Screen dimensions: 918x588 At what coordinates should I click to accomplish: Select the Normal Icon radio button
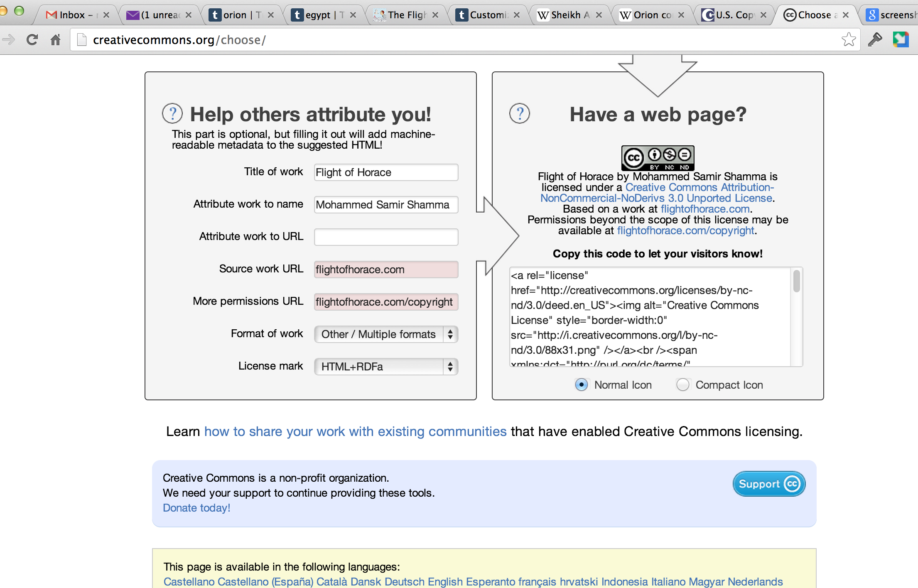click(581, 385)
